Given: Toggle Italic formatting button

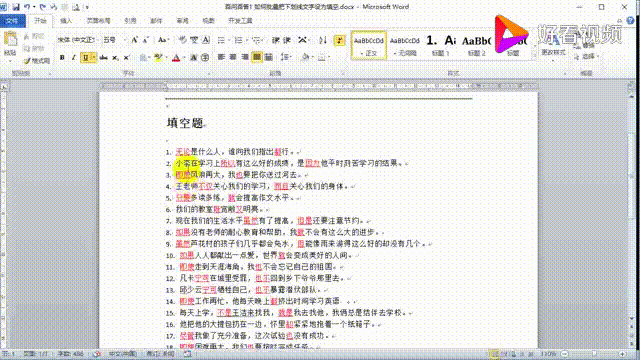Looking at the screenshot, I should 73,58.
